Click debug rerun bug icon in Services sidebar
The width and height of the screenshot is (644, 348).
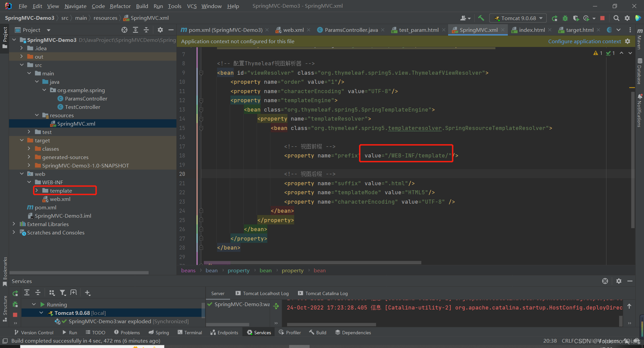click(15, 304)
